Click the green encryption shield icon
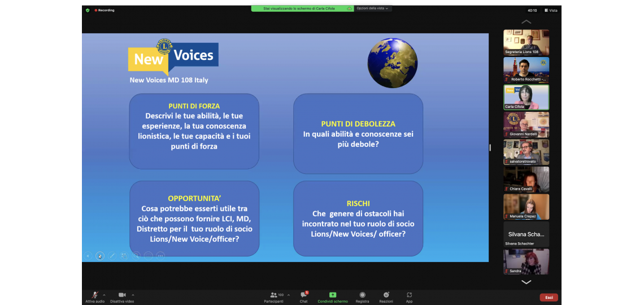Viewport: 644px width, 305px height. tap(88, 10)
